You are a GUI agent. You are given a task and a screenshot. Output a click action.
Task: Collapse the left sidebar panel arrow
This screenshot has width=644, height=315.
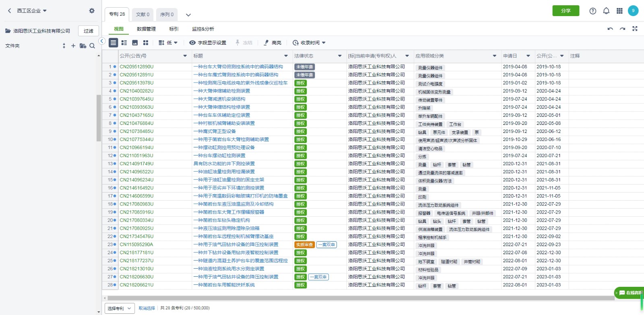click(x=102, y=41)
